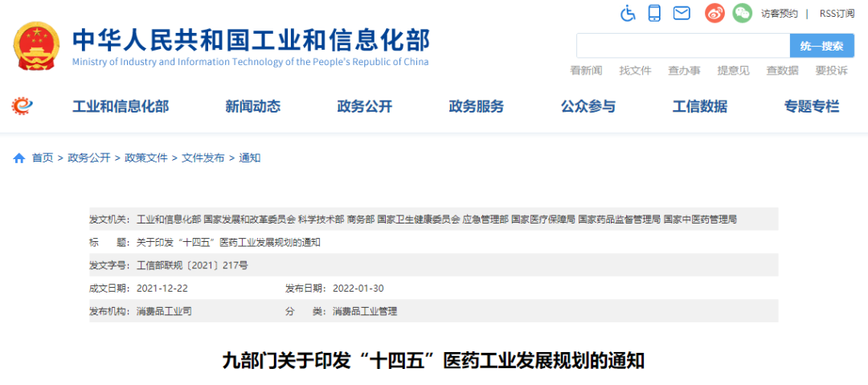The image size is (868, 385).
Task: Click the Chinese ministry name heading
Action: click(x=251, y=39)
